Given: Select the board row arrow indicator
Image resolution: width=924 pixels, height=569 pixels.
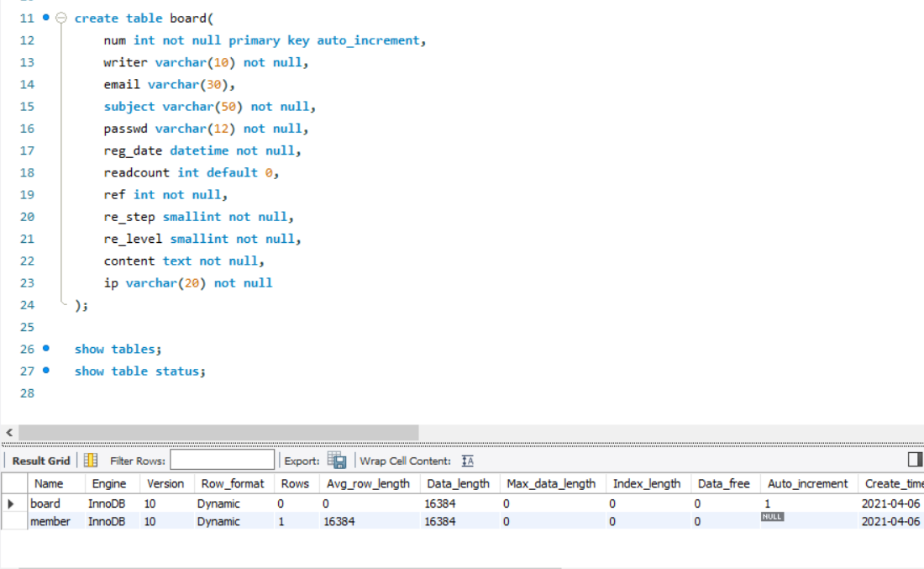Looking at the screenshot, I should pos(11,503).
